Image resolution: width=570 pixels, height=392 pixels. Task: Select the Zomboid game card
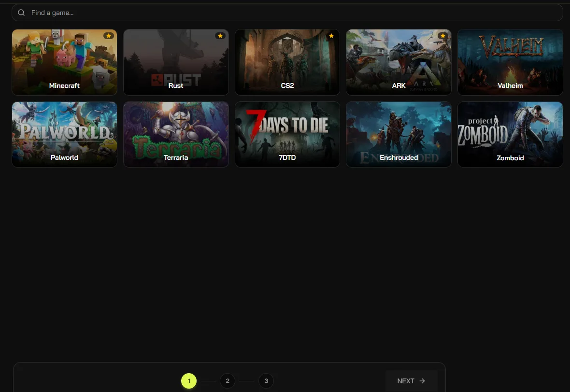click(x=510, y=134)
